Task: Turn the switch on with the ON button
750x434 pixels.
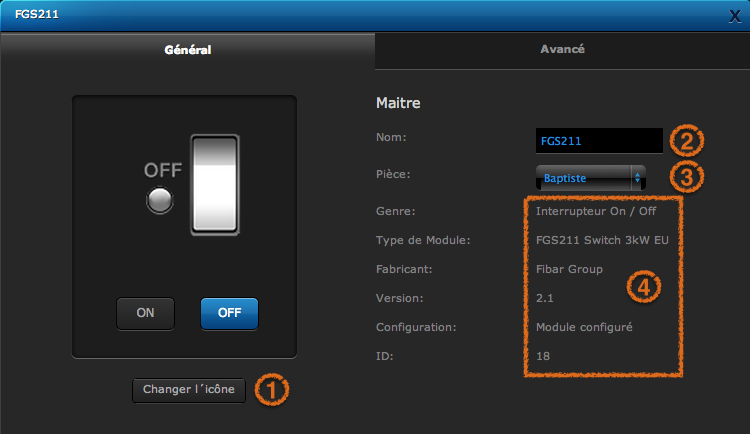Action: tap(145, 313)
